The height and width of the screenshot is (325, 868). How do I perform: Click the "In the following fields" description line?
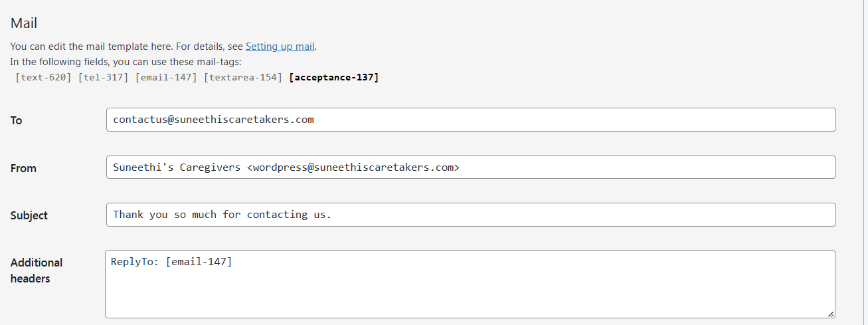126,62
